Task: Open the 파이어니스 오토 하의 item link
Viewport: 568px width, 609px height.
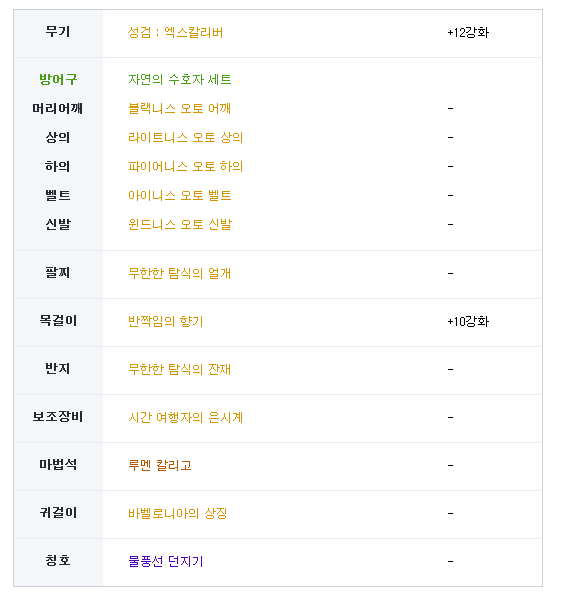Action: [185, 167]
